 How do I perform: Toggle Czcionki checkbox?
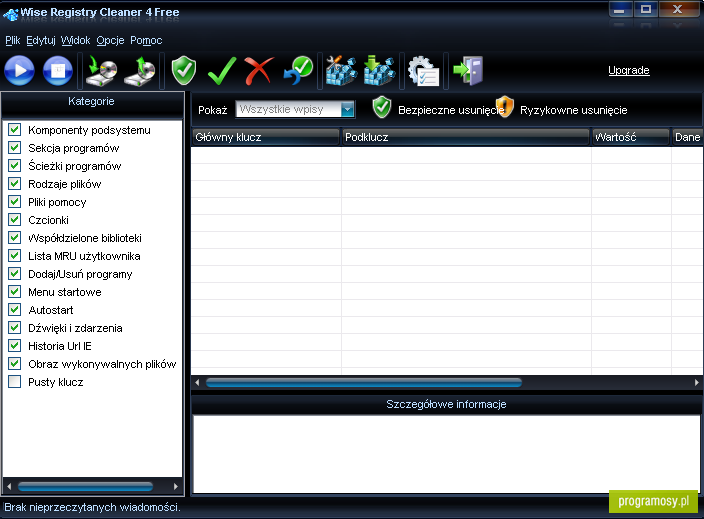pyautogui.click(x=14, y=220)
